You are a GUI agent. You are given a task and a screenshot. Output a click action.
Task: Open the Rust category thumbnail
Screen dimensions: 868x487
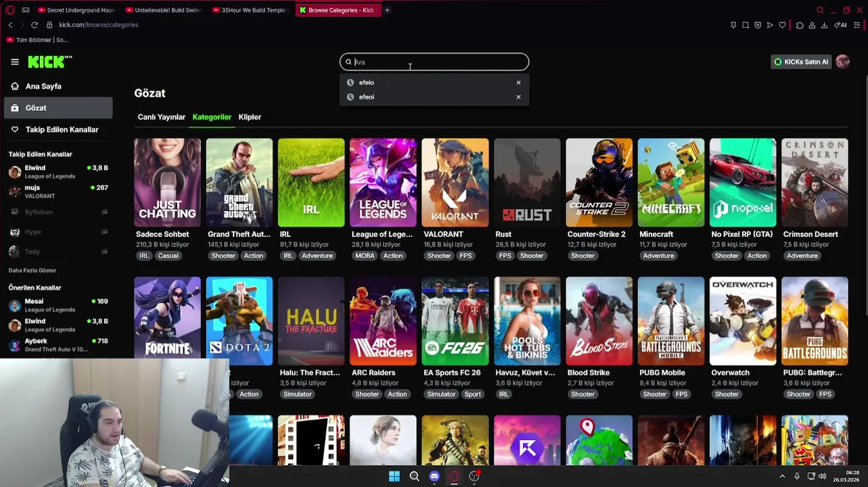527,183
